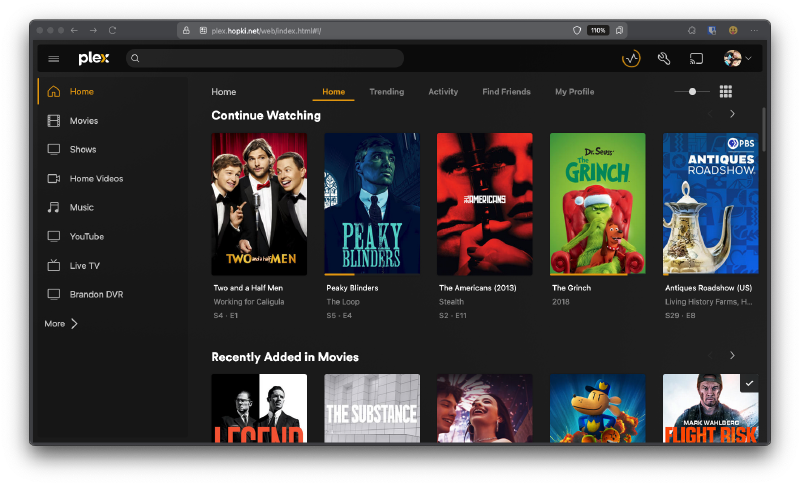Click the Antiques Roadshow (US) title link

pos(708,288)
